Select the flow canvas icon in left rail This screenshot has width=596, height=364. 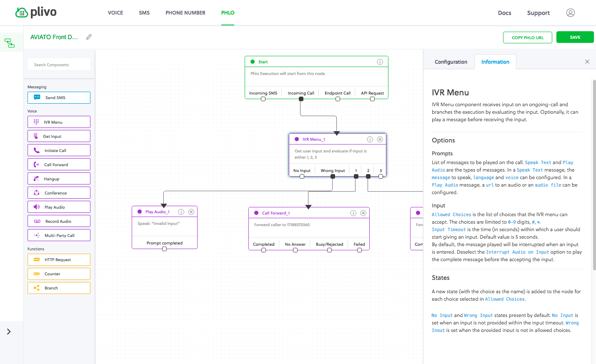pyautogui.click(x=10, y=43)
